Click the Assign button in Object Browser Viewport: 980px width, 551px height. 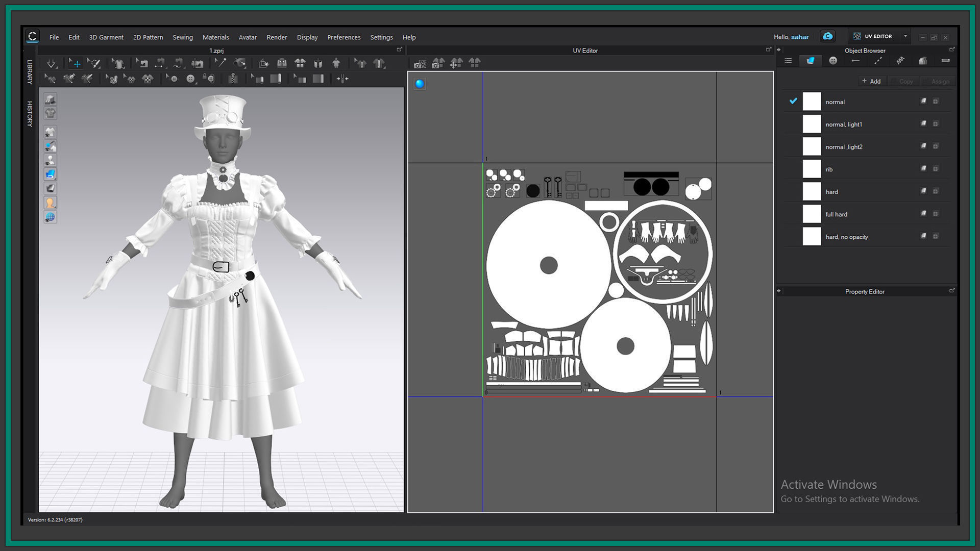pyautogui.click(x=937, y=81)
